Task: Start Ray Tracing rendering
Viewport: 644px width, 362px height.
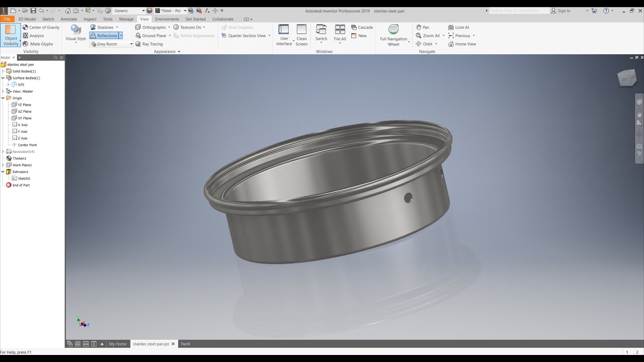Action: 149,44
